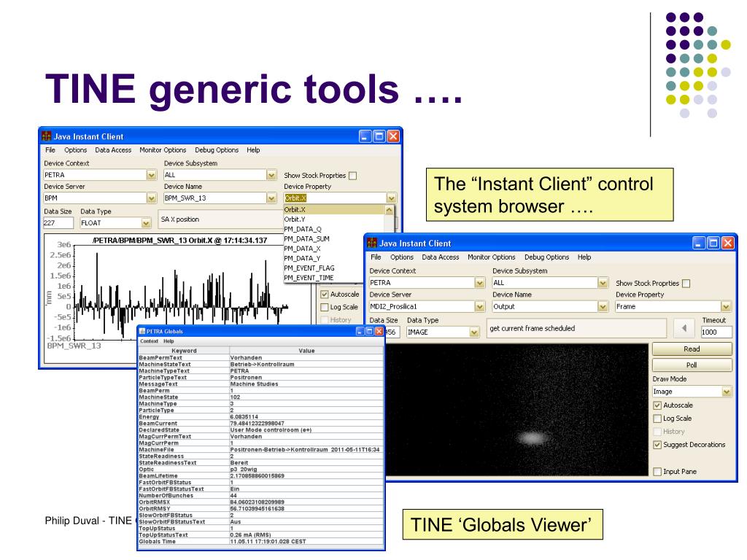The height and width of the screenshot is (560, 747).
Task: Open Data Type FLOAT dropdown
Action: (x=146, y=223)
